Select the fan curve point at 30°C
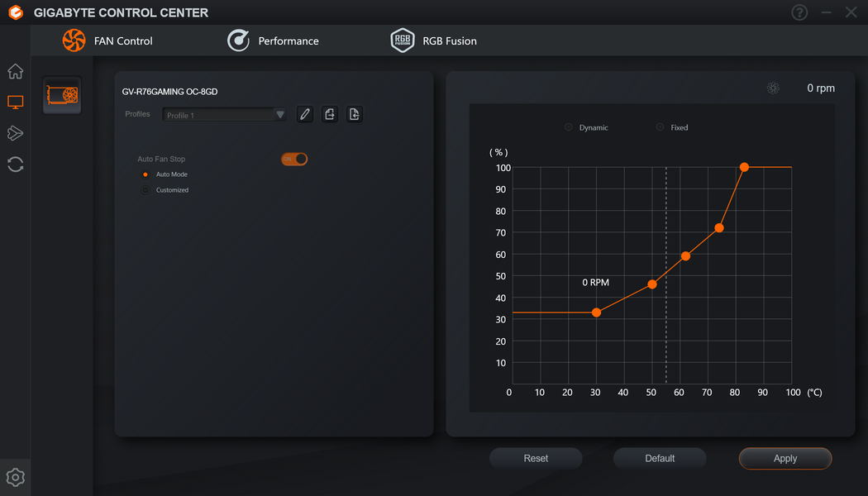The width and height of the screenshot is (868, 496). (x=596, y=312)
